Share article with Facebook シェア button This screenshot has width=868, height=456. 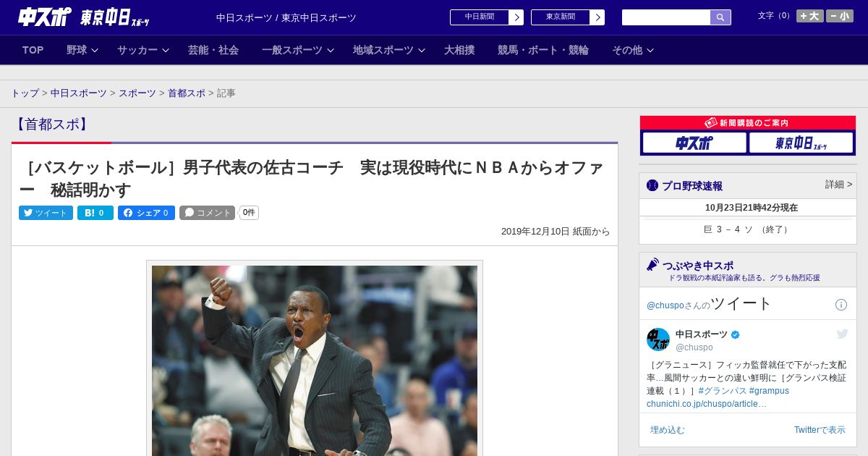point(146,213)
